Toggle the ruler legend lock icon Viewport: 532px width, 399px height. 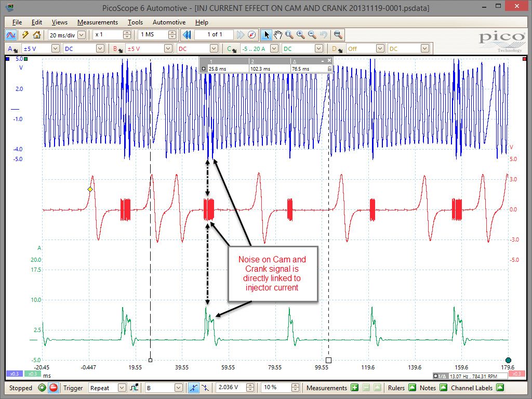pos(329,69)
